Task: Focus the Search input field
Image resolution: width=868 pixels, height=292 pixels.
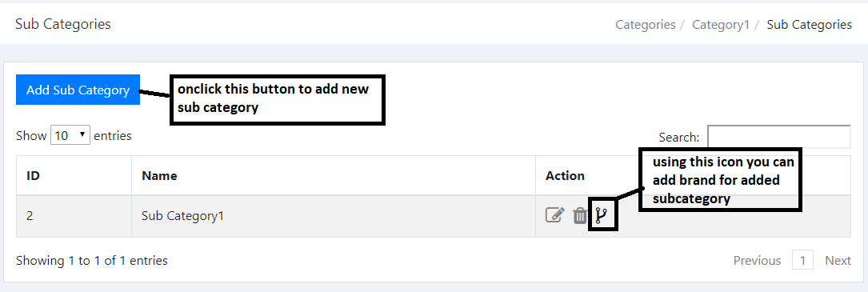Action: coord(779,137)
